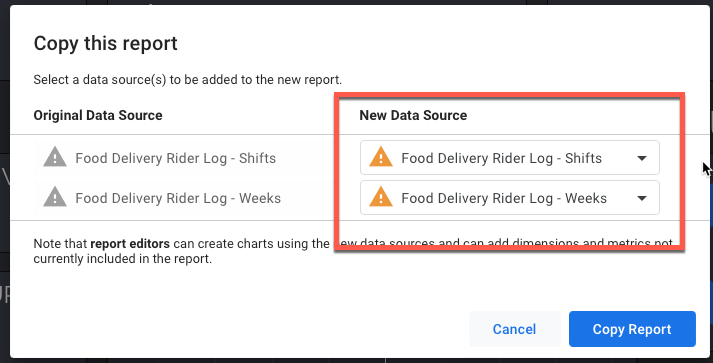Click note text 'currently included in the report'
This screenshot has height=363, width=713.
click(123, 259)
